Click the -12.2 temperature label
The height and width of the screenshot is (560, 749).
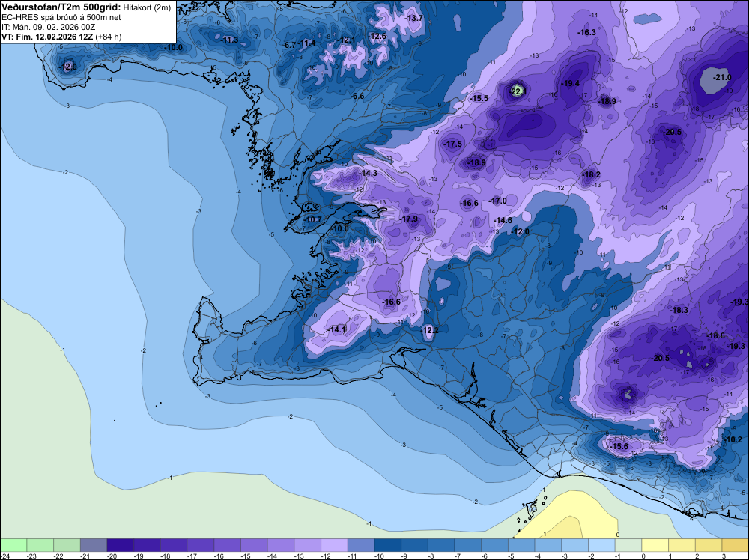tap(429, 330)
